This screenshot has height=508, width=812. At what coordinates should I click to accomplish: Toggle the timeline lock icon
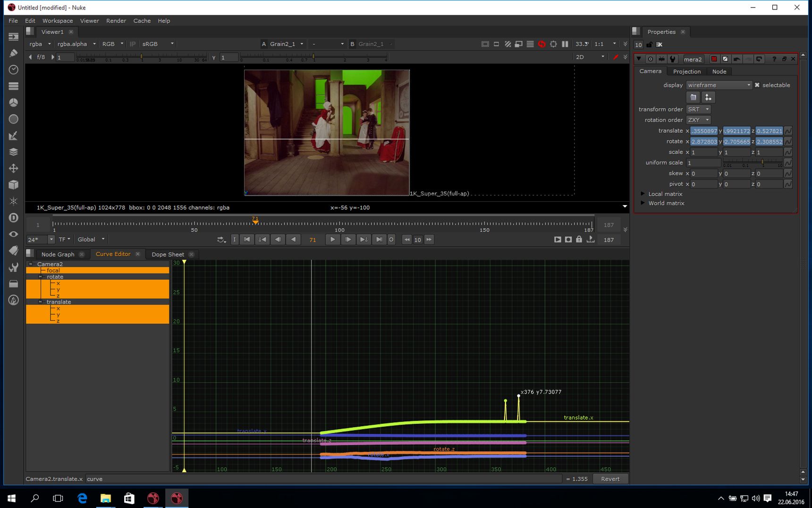pyautogui.click(x=579, y=240)
